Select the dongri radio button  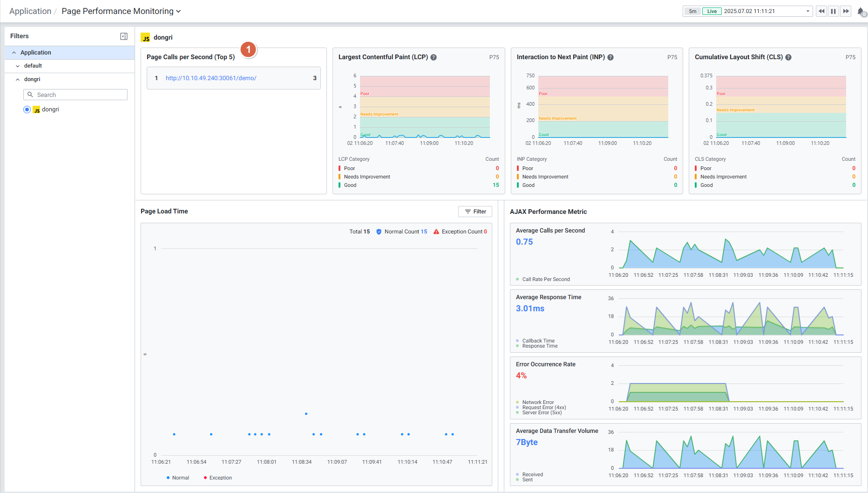coord(27,110)
